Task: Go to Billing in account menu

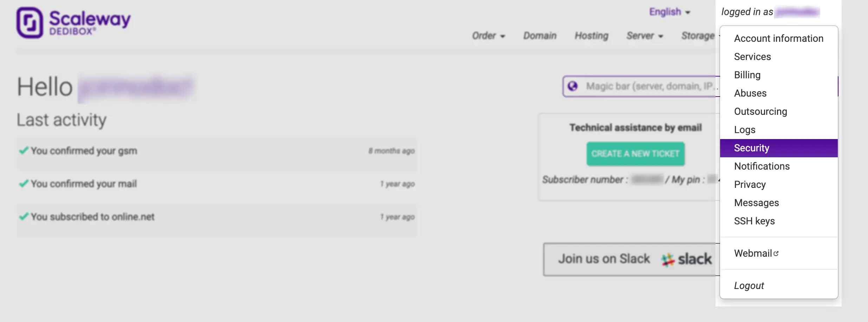Action: point(747,75)
